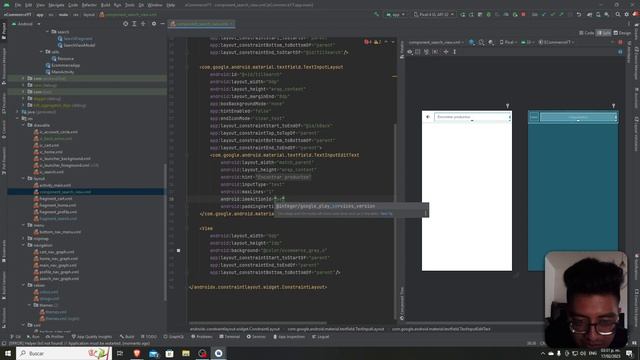This screenshot has width=640, height=360.
Task: Open SearchViewModel class in tree
Action: pos(79,45)
